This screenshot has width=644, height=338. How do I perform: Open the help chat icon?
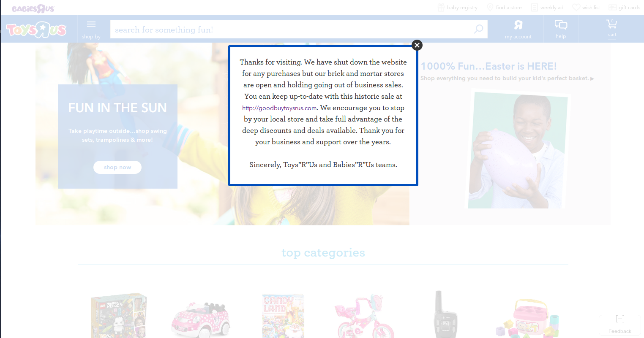(x=561, y=29)
